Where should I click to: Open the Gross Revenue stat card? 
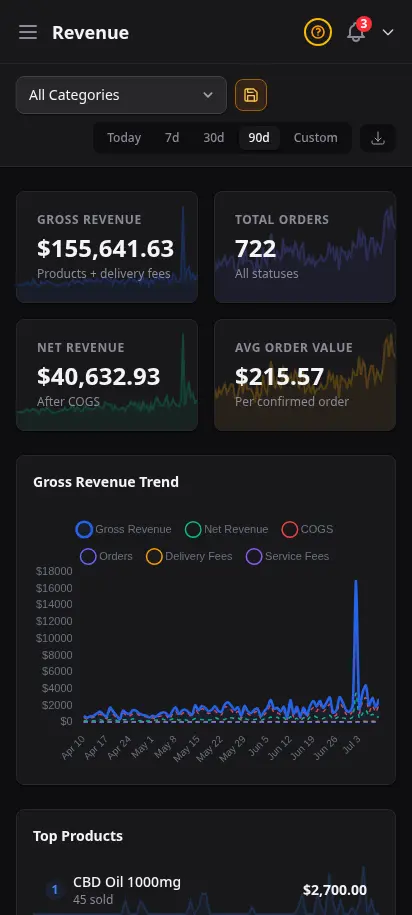coord(107,247)
